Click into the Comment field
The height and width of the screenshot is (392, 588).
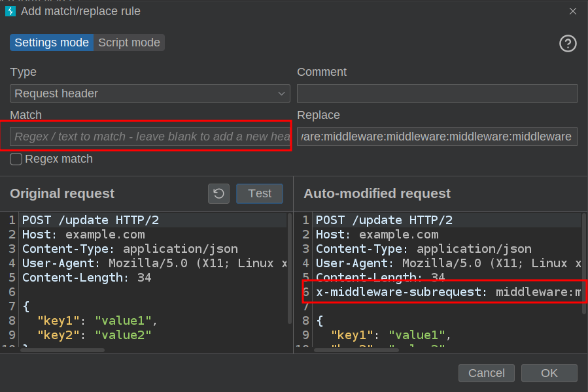coord(437,93)
